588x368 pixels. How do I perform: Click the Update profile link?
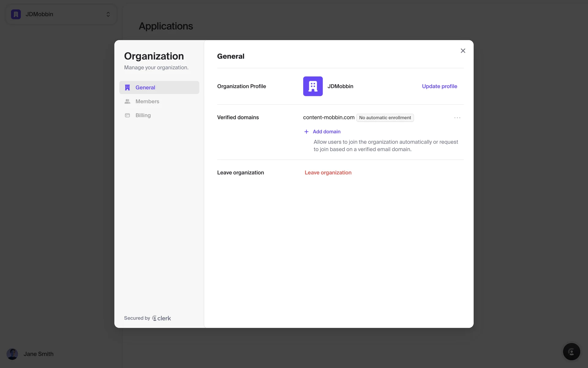[x=439, y=86]
